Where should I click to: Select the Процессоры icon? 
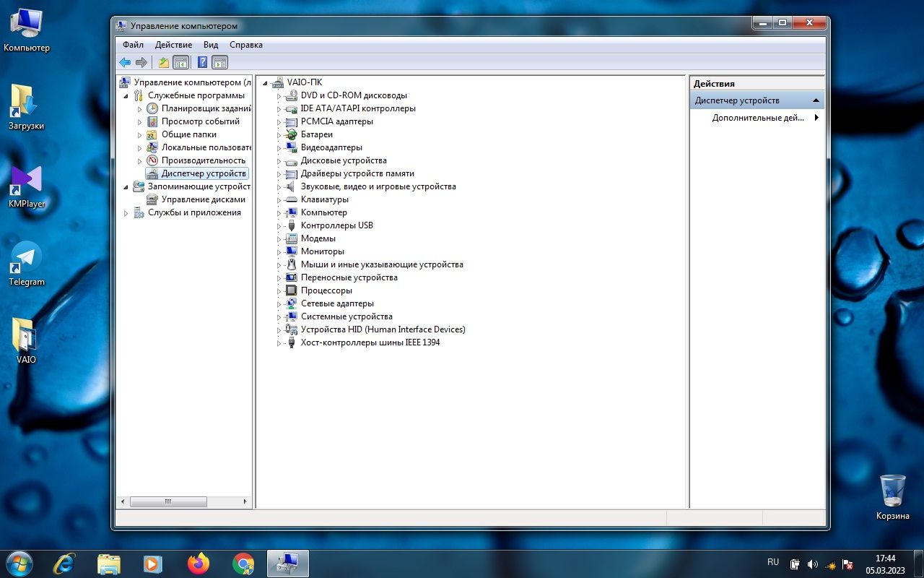(292, 290)
